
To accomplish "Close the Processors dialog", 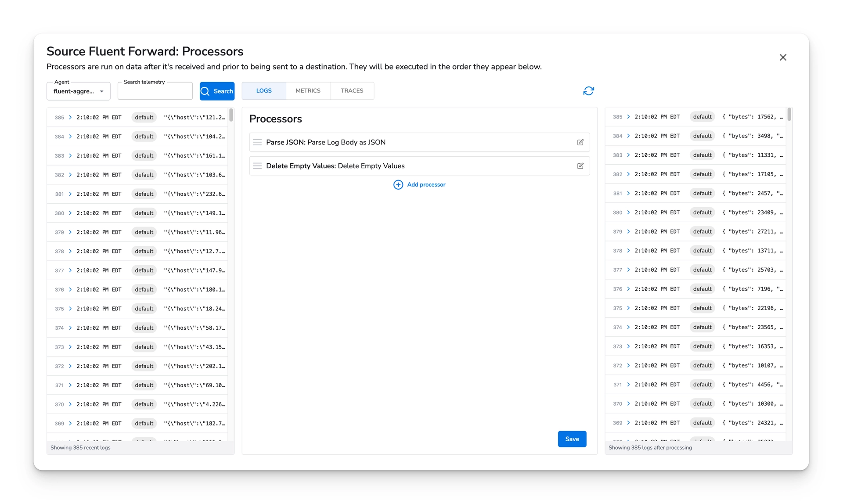I will (x=783, y=58).
